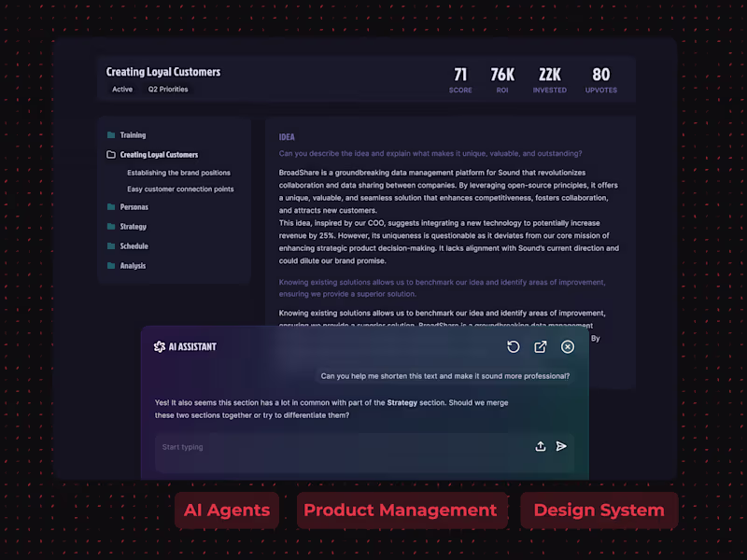
Task: Click the Active status tag
Action: pyautogui.click(x=122, y=89)
